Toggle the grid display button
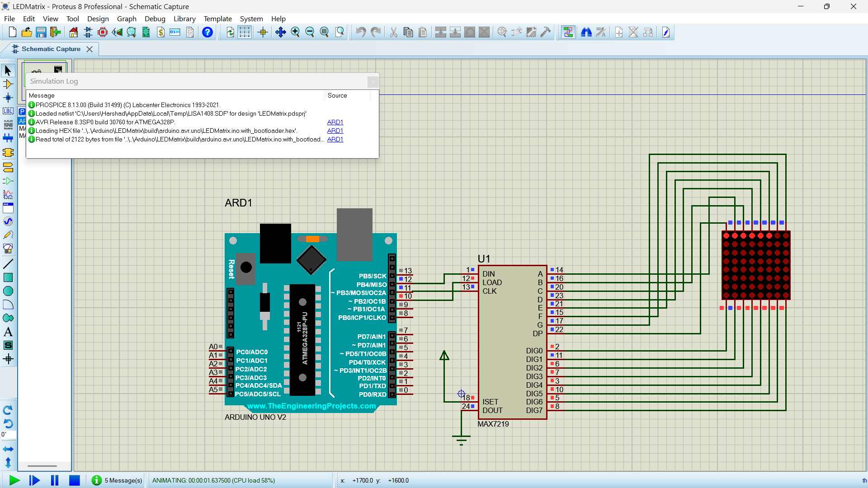 pyautogui.click(x=245, y=32)
